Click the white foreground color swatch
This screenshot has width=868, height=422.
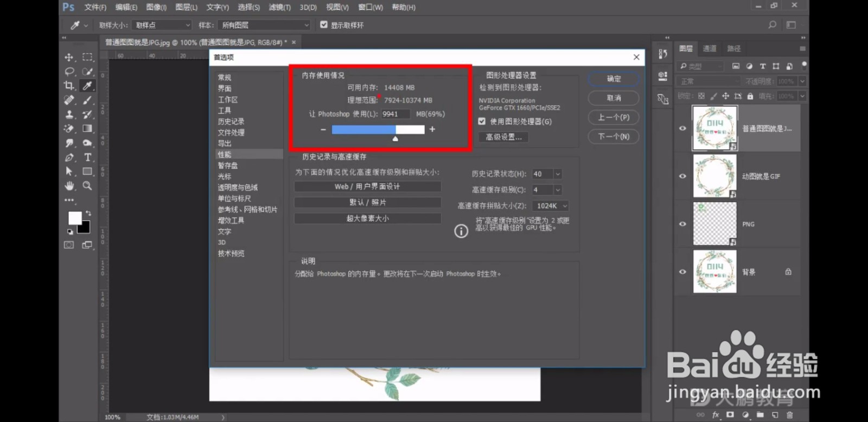[x=74, y=218]
